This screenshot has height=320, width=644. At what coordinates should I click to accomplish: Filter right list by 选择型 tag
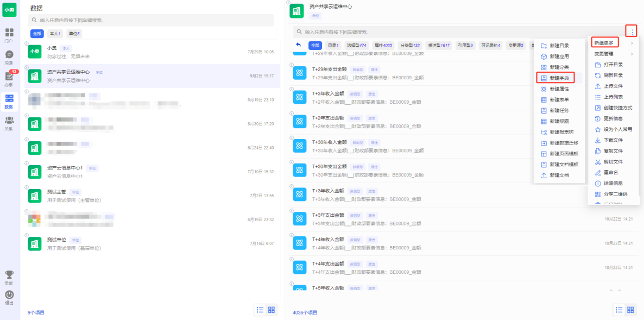[356, 46]
